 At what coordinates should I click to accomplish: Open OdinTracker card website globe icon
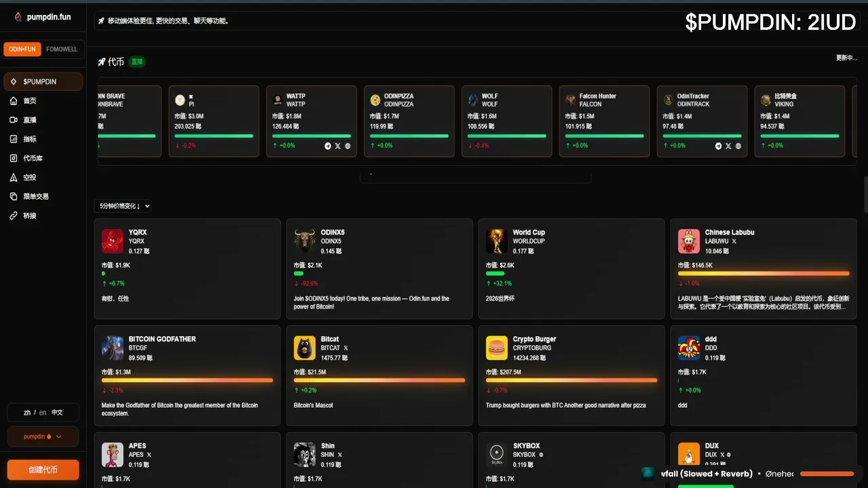point(738,146)
